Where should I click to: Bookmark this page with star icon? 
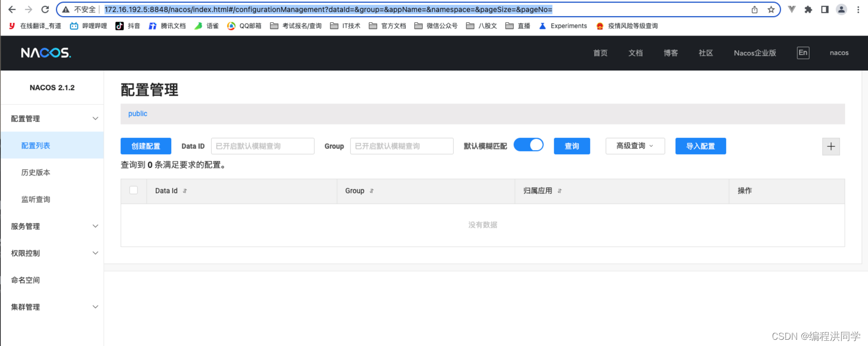(x=771, y=9)
